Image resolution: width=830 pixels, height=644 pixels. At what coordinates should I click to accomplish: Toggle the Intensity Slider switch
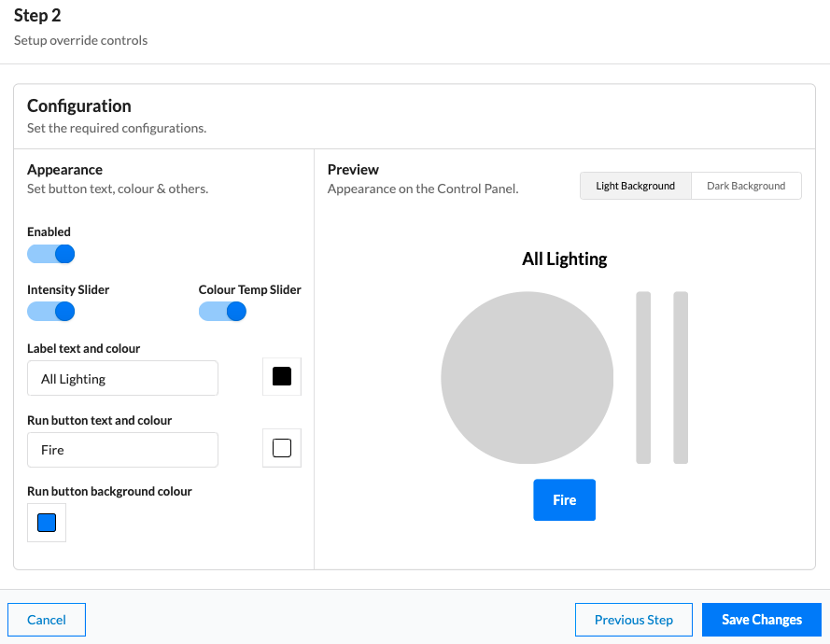click(50, 311)
